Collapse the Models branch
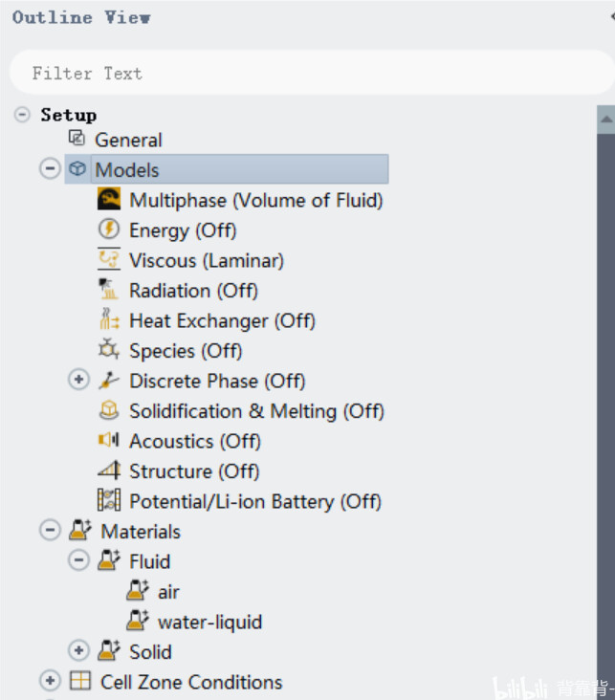The image size is (615, 700). (x=50, y=169)
